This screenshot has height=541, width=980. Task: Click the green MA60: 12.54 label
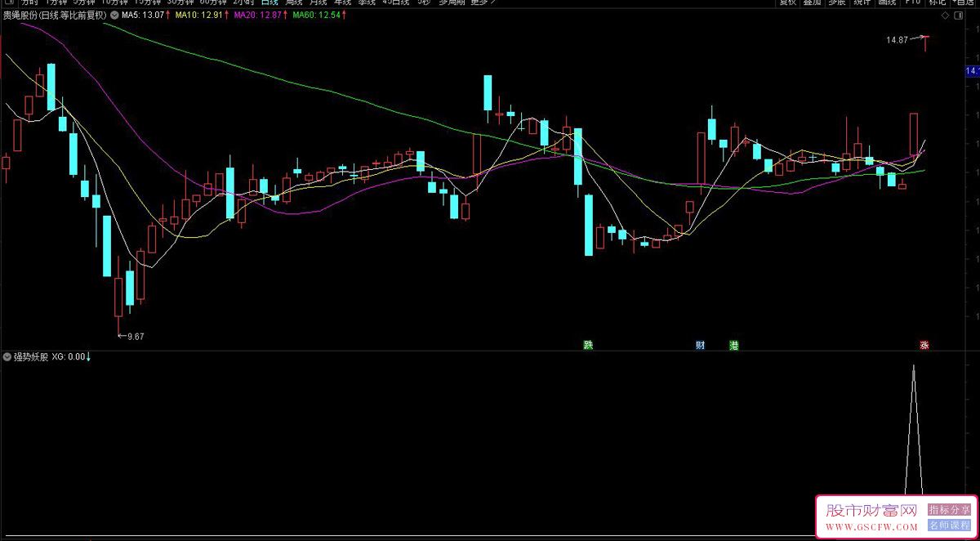pyautogui.click(x=317, y=15)
